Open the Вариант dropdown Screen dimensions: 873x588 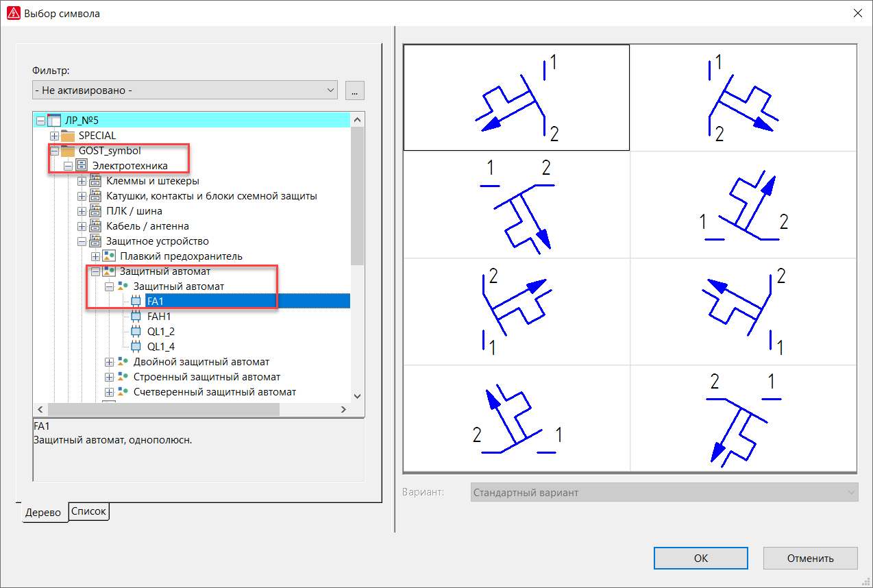665,493
